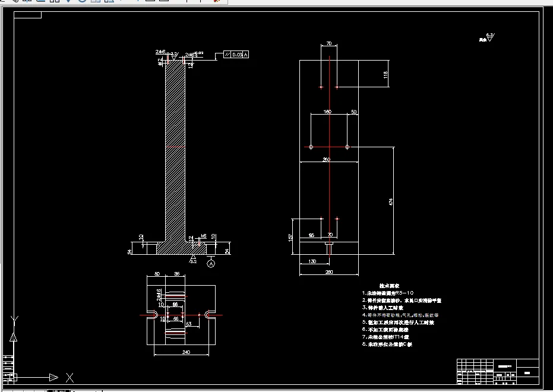Select the M6 thread callout on base

[x=204, y=236]
